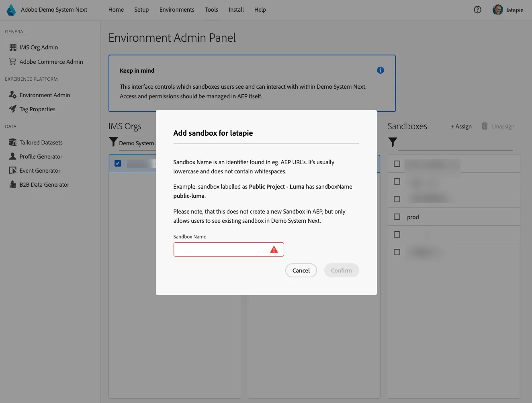Click the Sandboxes filter text field
Screen dimensions: 532x403
455,143
